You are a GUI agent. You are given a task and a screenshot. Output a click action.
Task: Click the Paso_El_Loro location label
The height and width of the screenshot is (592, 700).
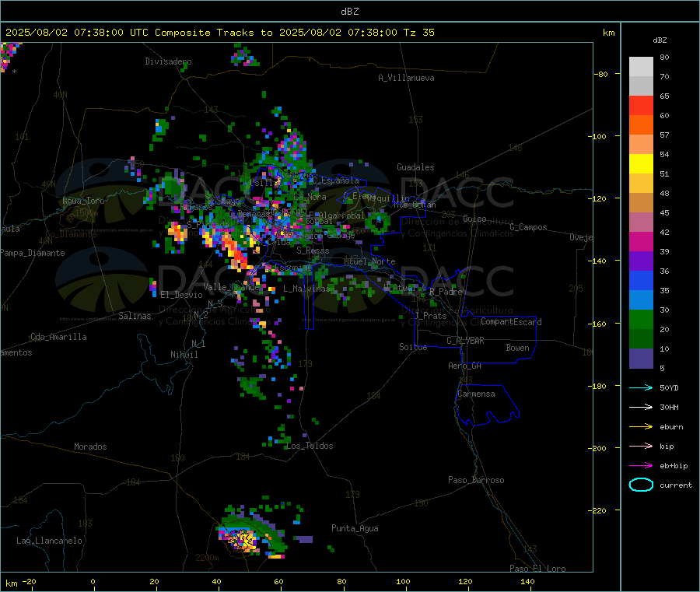(537, 569)
